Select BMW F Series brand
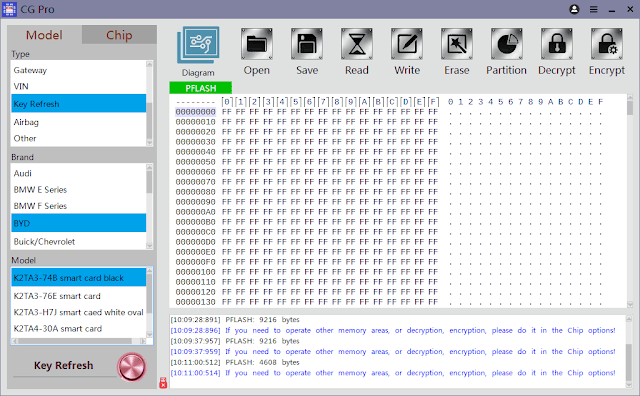Image resolution: width=640 pixels, height=396 pixels. (x=78, y=206)
